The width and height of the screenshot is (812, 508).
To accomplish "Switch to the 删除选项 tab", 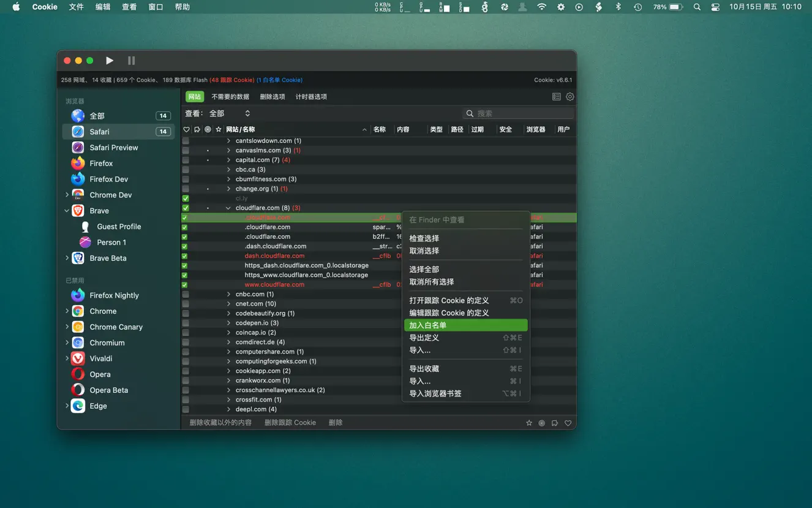I will [x=273, y=97].
